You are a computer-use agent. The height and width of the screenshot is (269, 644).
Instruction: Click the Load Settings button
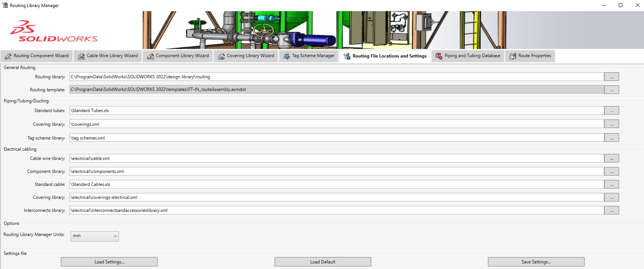(109, 262)
